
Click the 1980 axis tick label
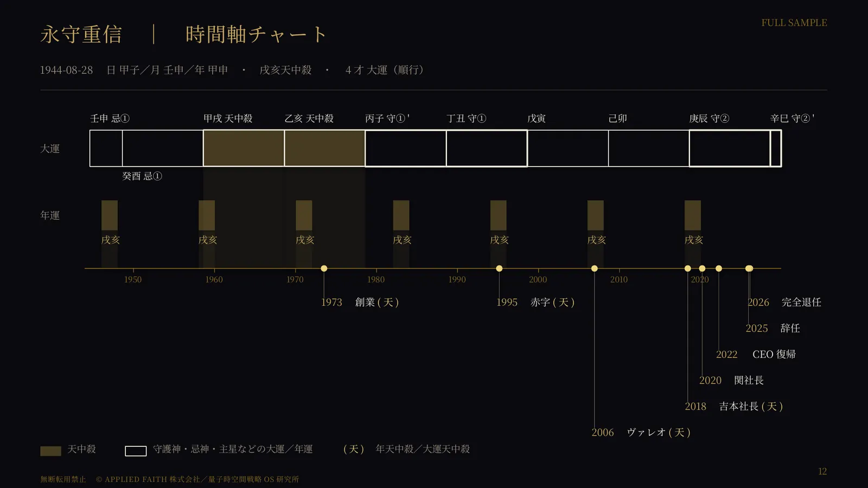coord(376,280)
